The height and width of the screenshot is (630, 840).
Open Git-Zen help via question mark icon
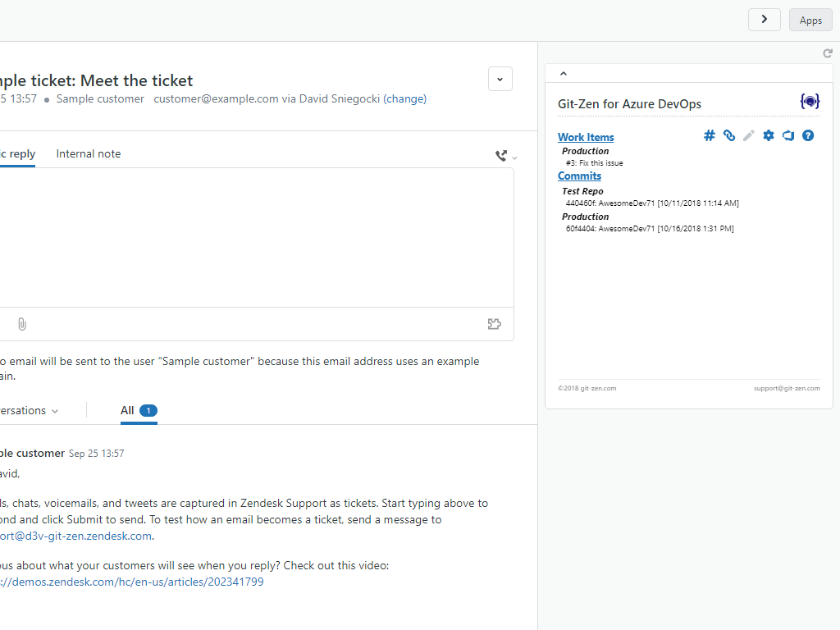807,135
